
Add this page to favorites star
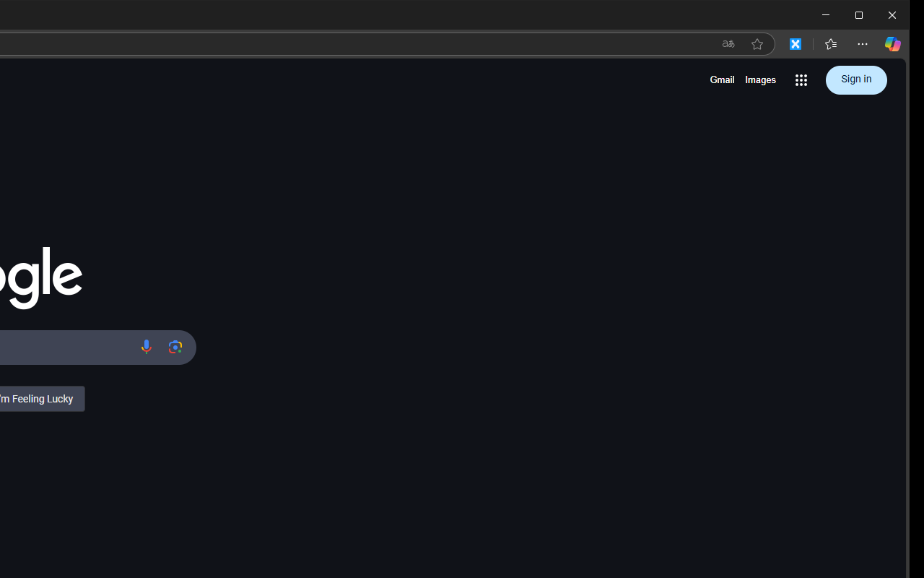click(757, 44)
